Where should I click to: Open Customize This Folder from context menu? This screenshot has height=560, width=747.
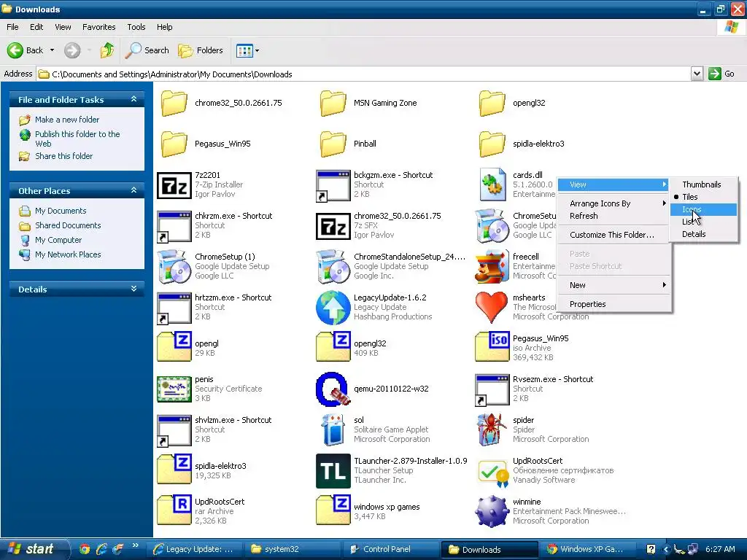tap(614, 235)
